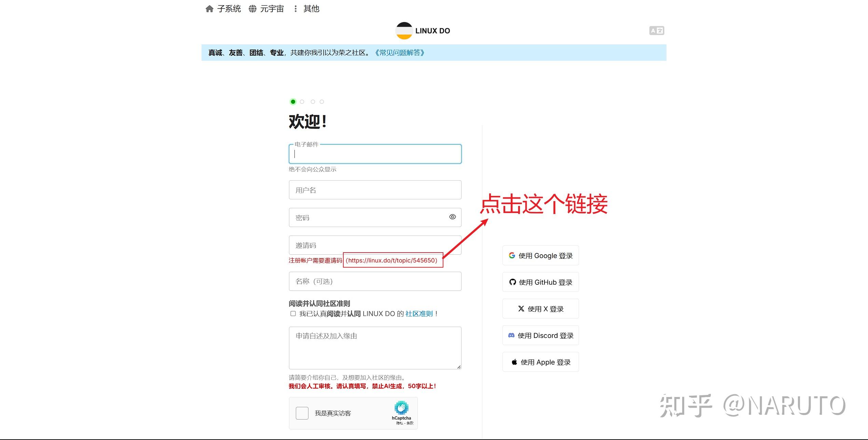868x440 pixels.
Task: Click the globe icon next to 元宇宙
Action: [252, 9]
